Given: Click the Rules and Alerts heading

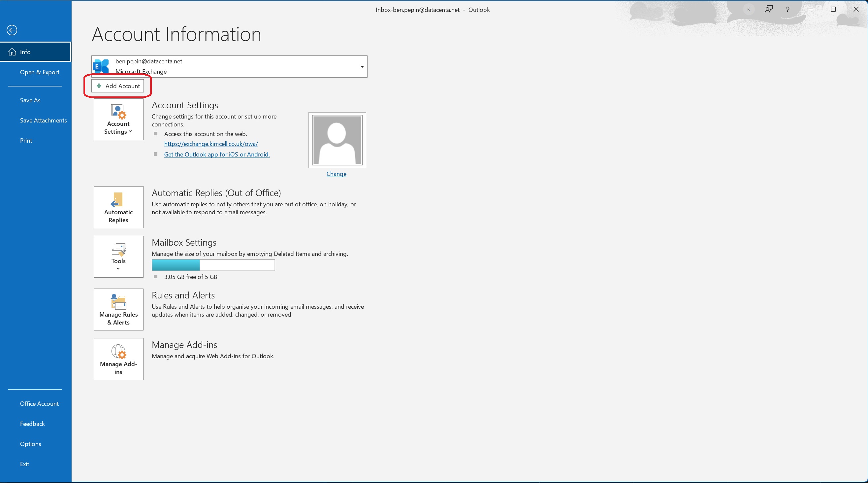Looking at the screenshot, I should click(x=183, y=295).
